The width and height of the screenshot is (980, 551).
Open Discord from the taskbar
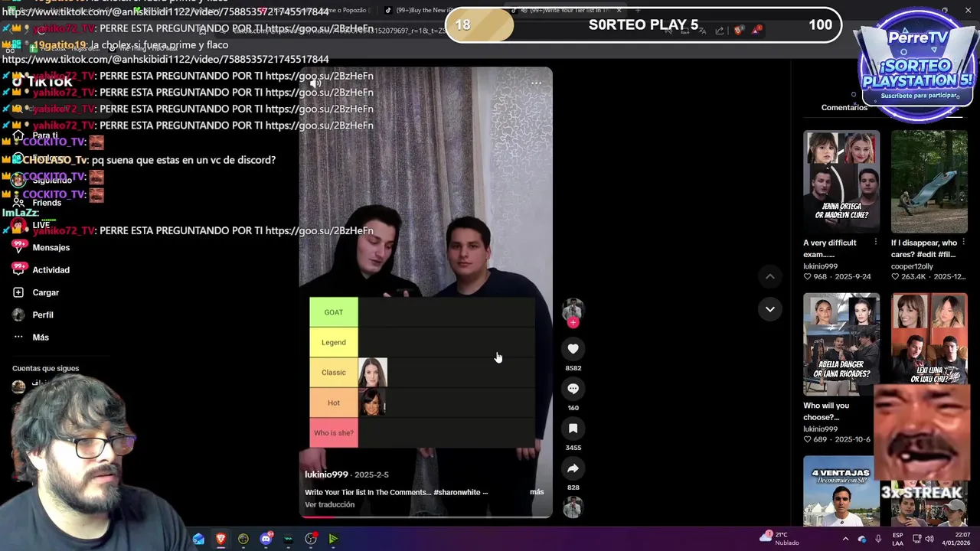pos(266,539)
